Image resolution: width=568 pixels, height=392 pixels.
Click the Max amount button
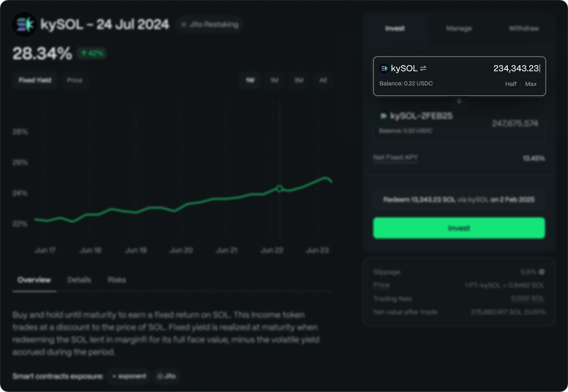(531, 84)
